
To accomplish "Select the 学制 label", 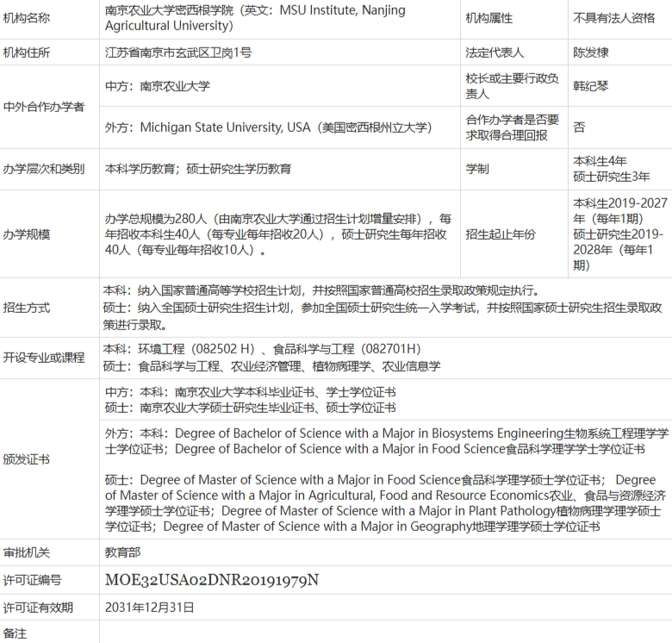I will [477, 169].
